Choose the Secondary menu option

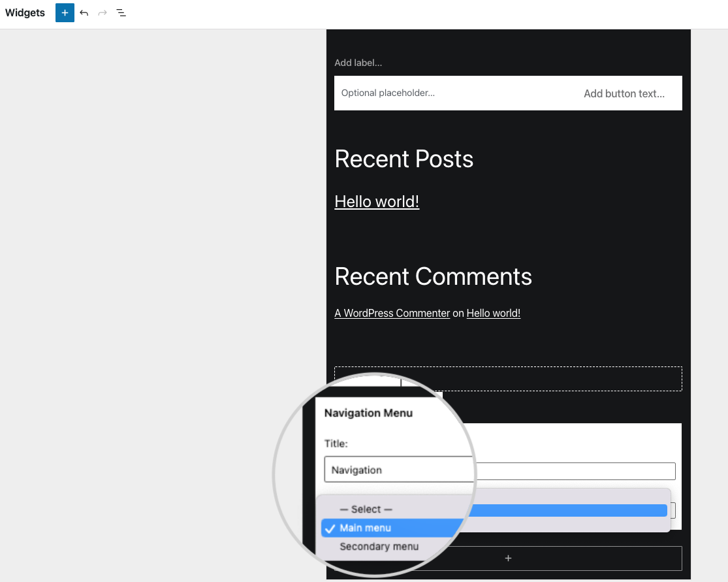point(379,546)
